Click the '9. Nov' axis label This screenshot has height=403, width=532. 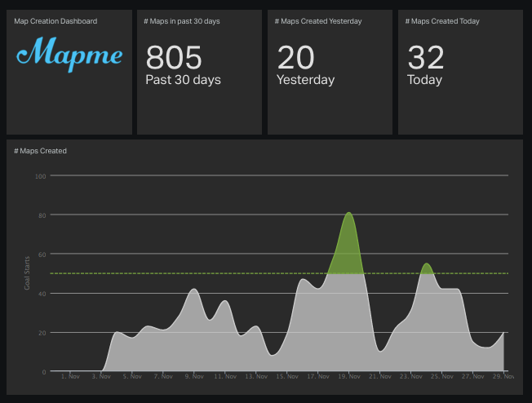pyautogui.click(x=194, y=376)
